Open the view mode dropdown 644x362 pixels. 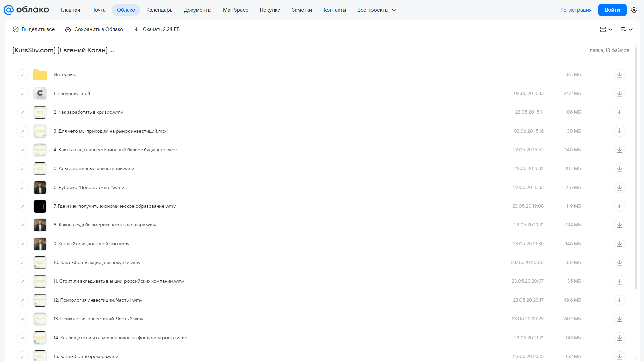(606, 29)
